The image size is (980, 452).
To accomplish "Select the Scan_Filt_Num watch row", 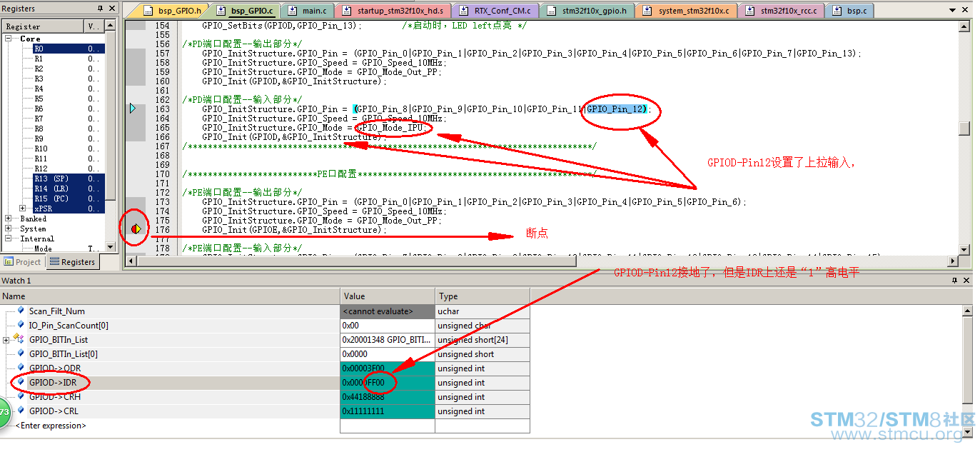I will tap(266, 311).
